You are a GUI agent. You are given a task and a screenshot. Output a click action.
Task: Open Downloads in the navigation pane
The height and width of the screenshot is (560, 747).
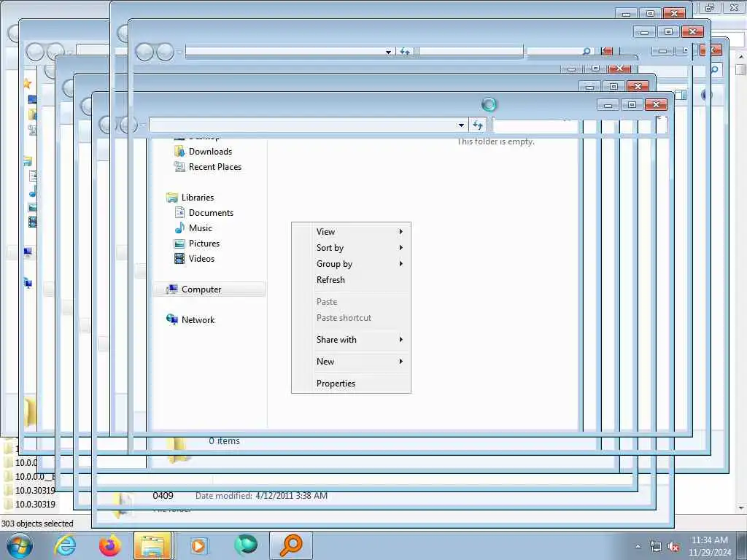[x=210, y=152]
